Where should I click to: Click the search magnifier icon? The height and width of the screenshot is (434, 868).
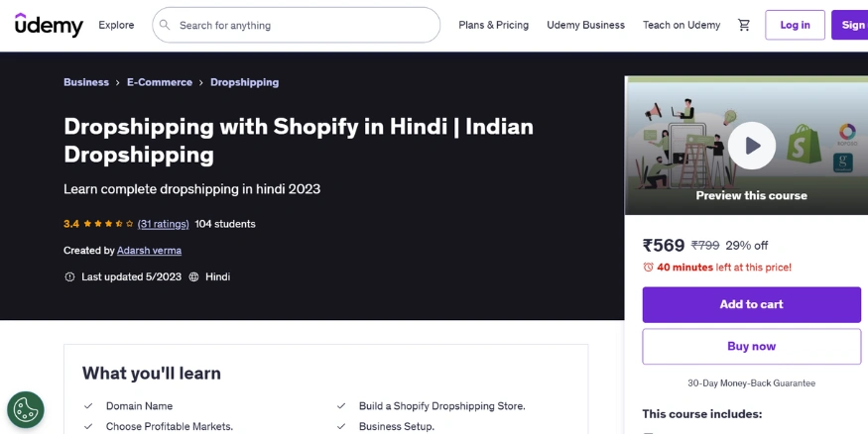(165, 25)
